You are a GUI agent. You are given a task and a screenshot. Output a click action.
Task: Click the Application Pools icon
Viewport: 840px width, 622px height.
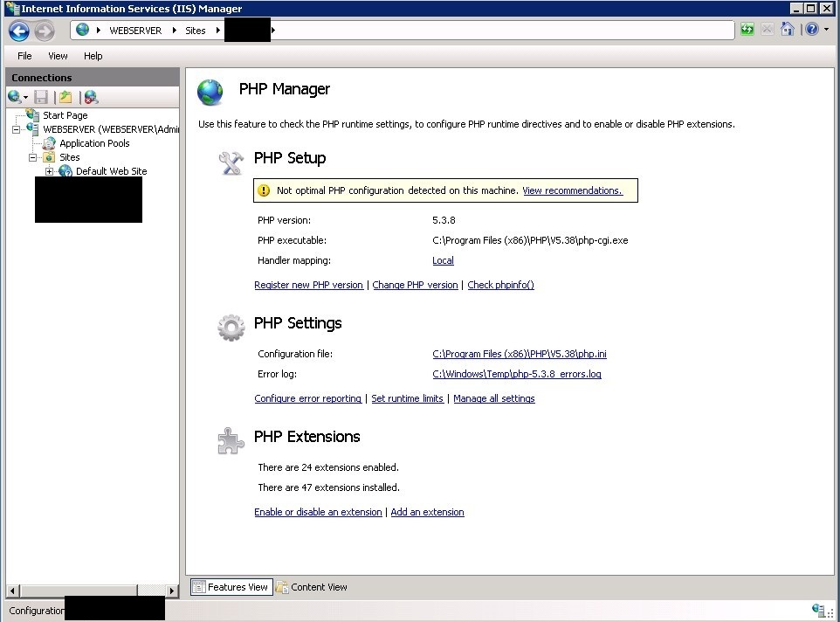(x=49, y=143)
